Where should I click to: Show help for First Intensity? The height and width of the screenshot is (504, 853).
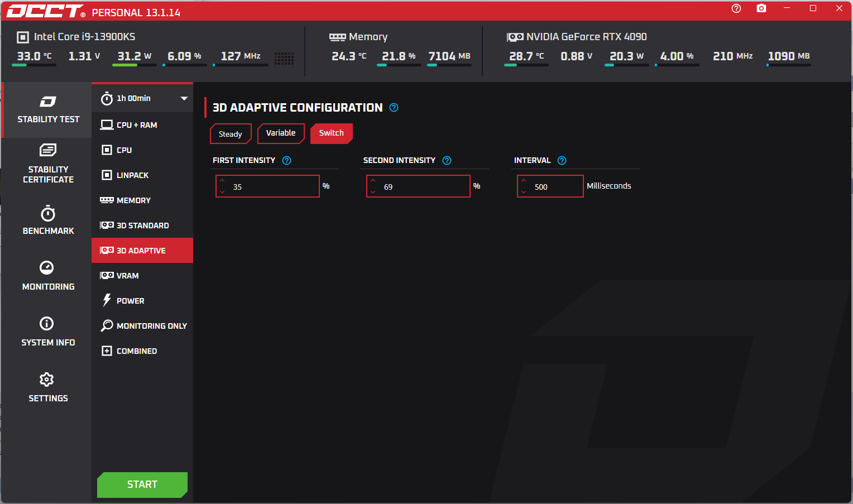click(286, 161)
